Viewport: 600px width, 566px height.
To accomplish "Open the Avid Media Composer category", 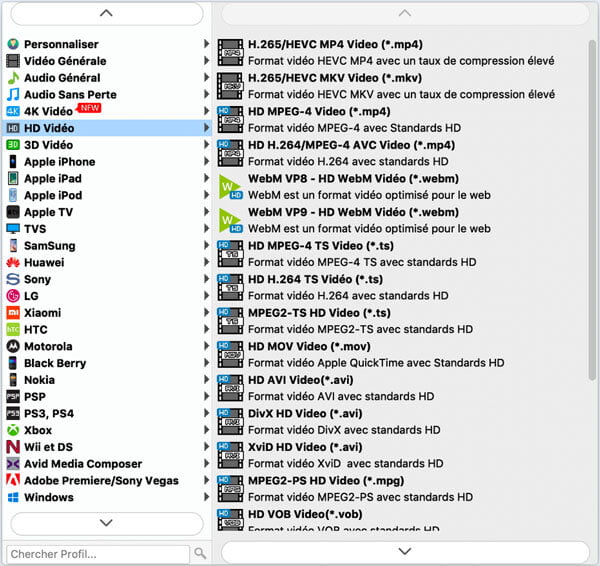I will [x=82, y=464].
